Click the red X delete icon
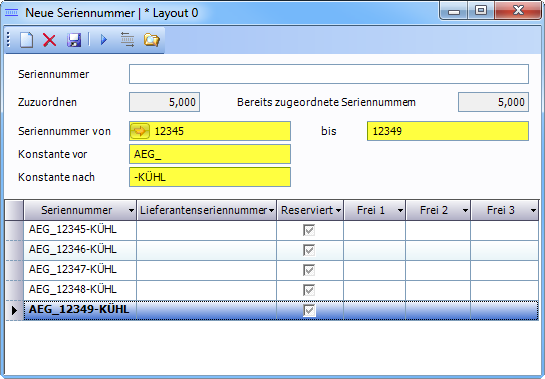 coord(49,40)
